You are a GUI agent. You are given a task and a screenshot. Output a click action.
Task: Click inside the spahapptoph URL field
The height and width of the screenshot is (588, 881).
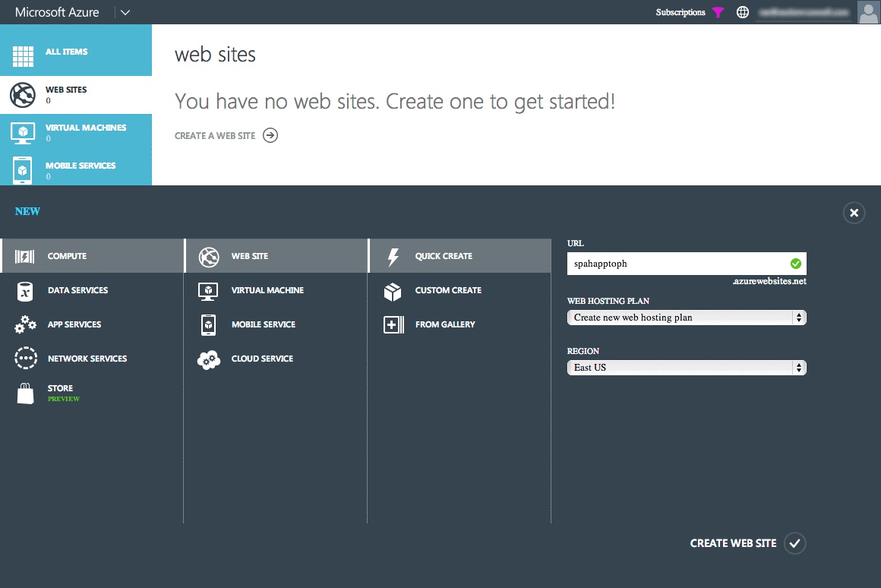676,264
